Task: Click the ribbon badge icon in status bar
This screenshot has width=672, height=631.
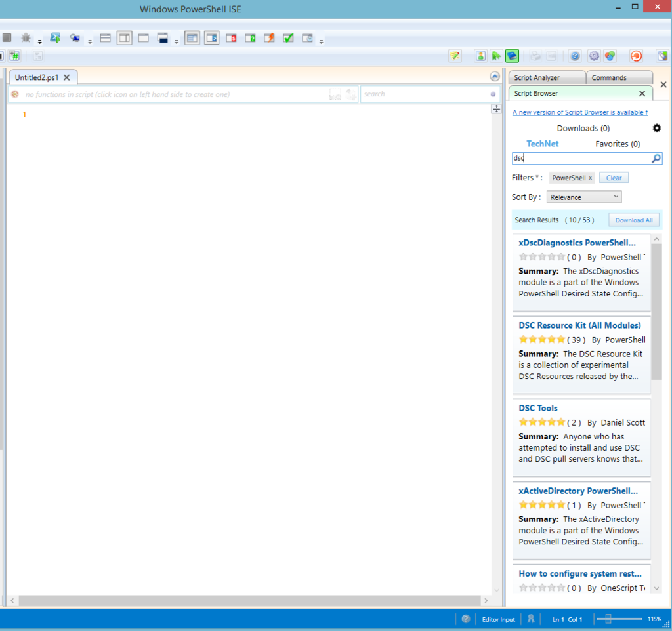Action: (x=531, y=619)
